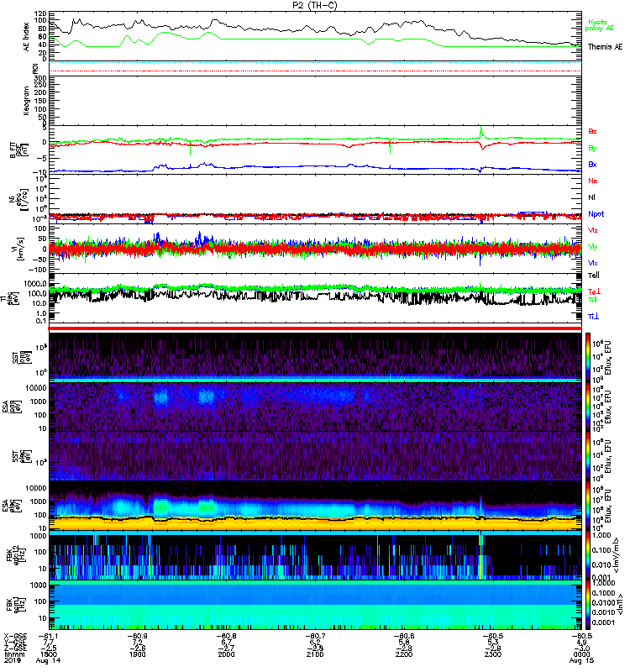Click the 0000 time tick label
This screenshot has height=672, width=630.
(x=581, y=654)
